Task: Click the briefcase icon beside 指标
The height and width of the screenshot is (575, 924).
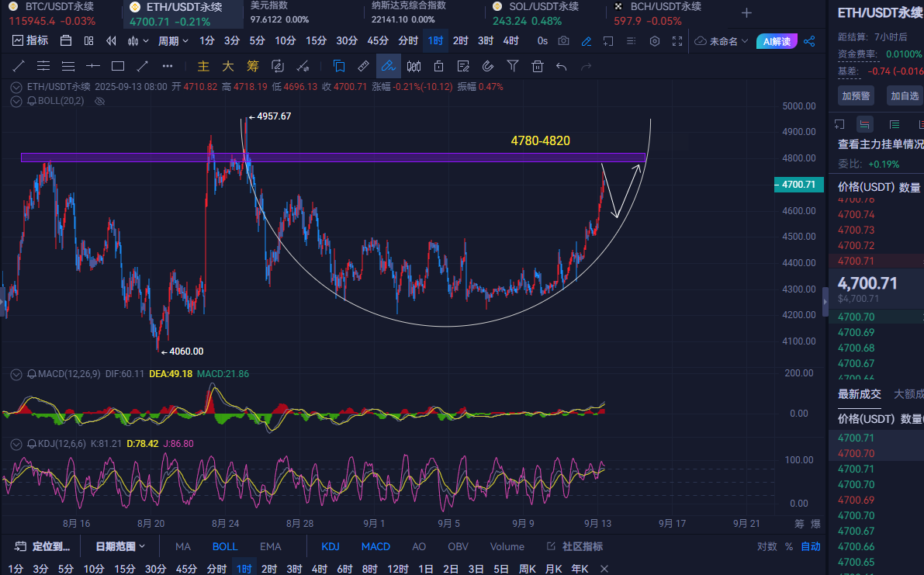Action: click(x=66, y=40)
